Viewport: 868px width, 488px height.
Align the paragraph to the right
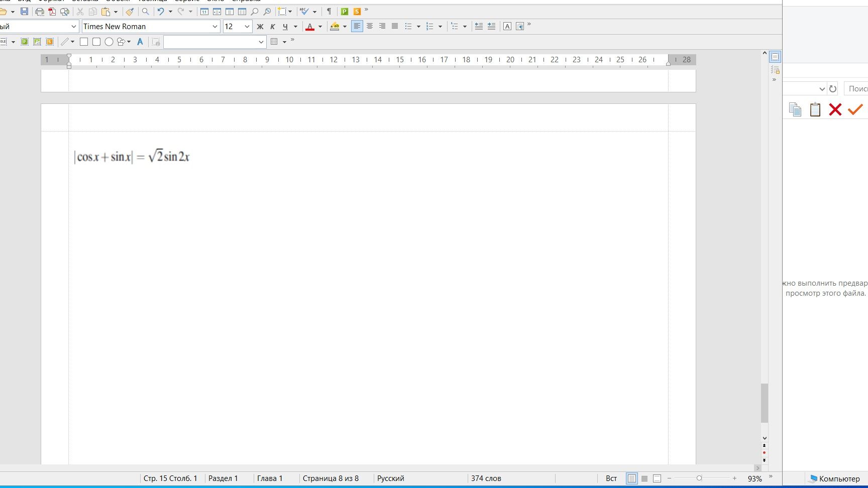[382, 27]
